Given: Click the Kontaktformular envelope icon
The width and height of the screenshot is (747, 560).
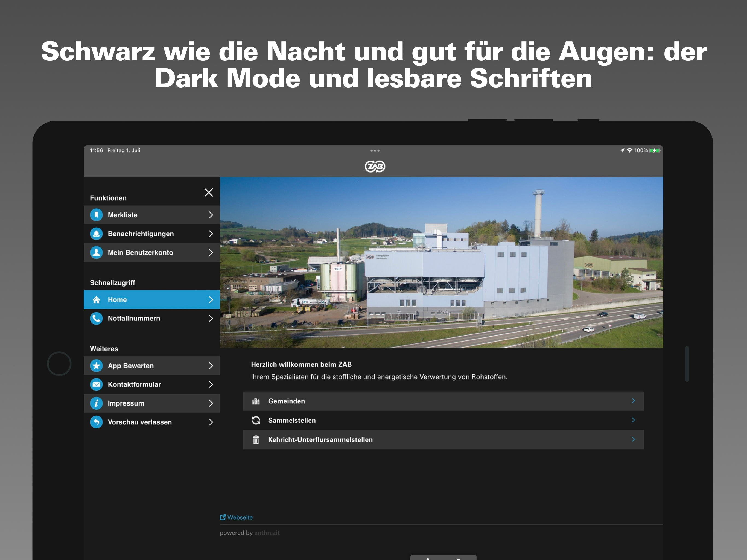Looking at the screenshot, I should pyautogui.click(x=96, y=384).
